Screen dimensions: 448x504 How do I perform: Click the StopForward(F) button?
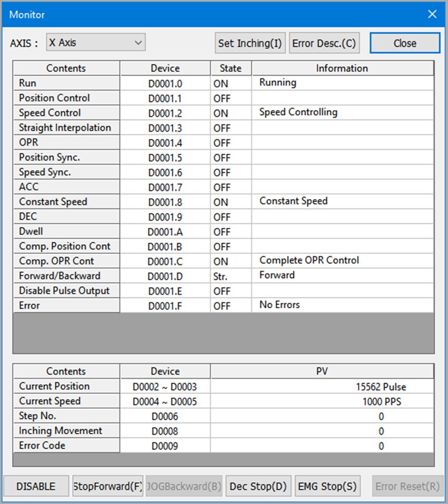[108, 486]
